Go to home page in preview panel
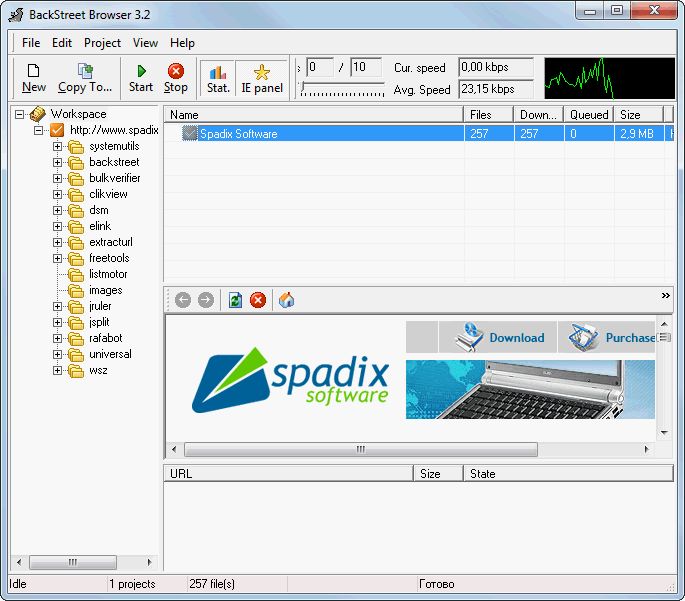This screenshot has width=685, height=601. [x=286, y=300]
